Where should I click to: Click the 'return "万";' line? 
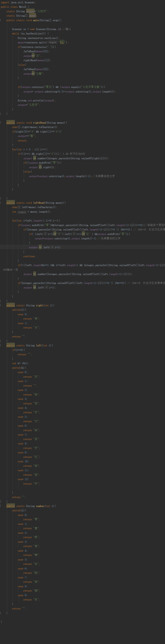point(32,422)
